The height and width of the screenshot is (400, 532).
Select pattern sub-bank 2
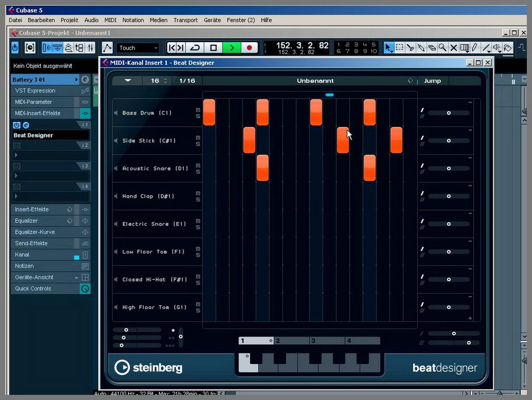click(291, 341)
